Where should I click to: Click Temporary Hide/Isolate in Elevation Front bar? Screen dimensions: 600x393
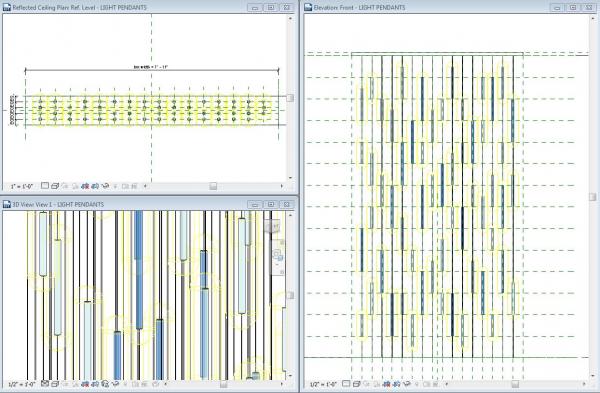[x=407, y=384]
